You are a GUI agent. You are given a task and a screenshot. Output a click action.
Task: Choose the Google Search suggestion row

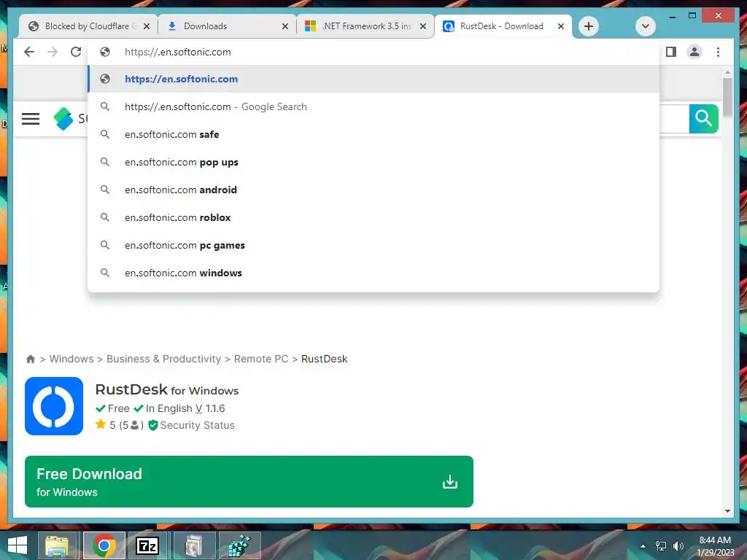(x=373, y=106)
